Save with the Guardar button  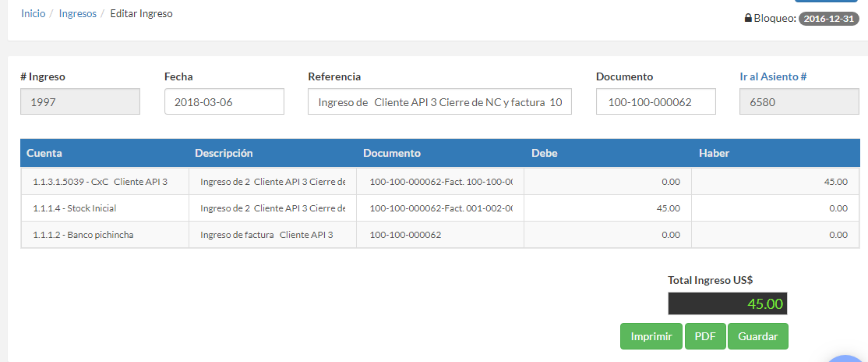(757, 336)
